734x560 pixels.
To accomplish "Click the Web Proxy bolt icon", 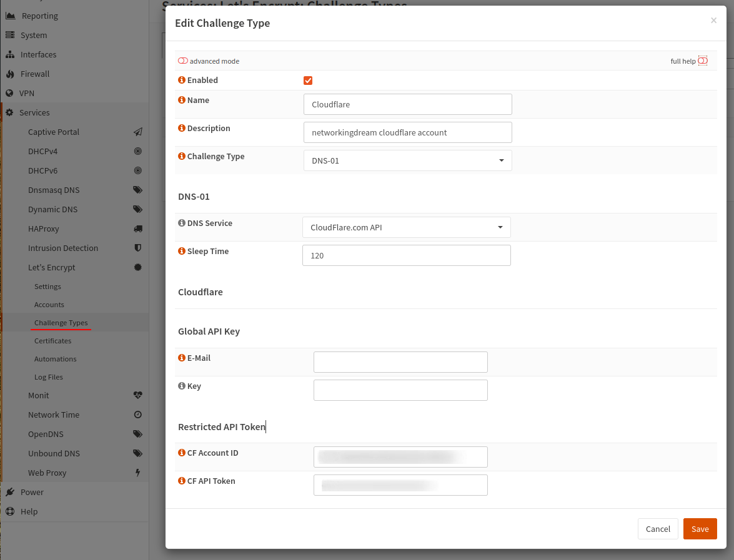I will pyautogui.click(x=137, y=473).
